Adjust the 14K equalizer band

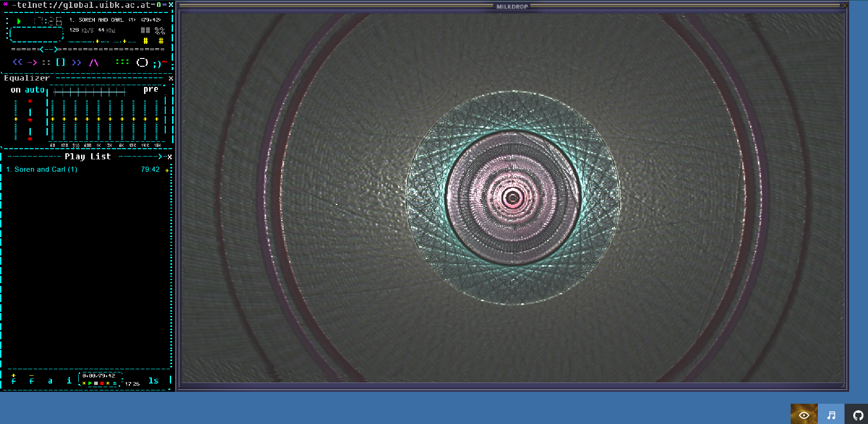(145, 119)
